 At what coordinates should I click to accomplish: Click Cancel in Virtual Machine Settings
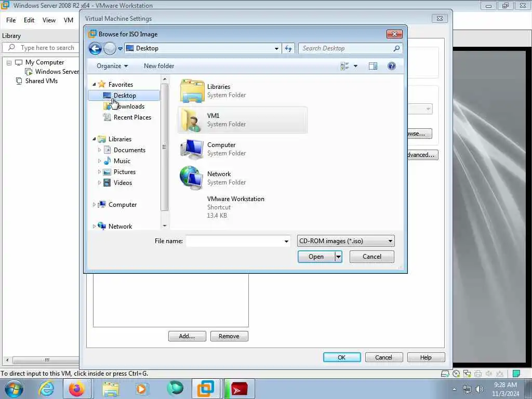[384, 357]
